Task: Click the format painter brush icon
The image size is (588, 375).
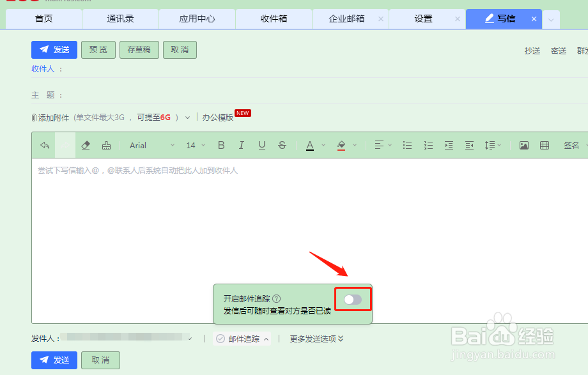Action: 107,145
